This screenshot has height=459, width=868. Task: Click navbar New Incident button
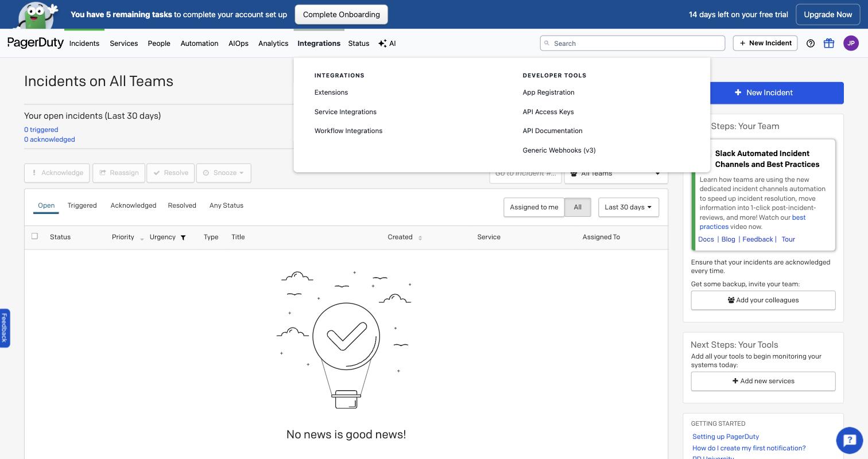(x=765, y=43)
